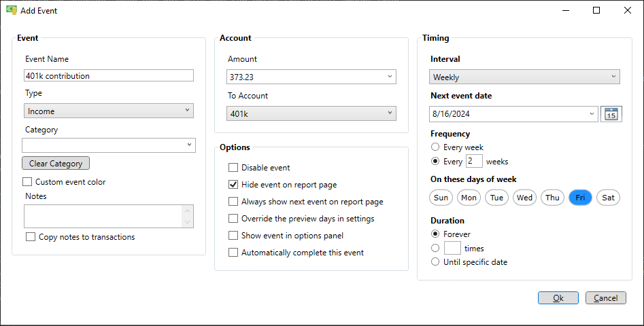Click the Clear Category button
This screenshot has height=326, width=644.
pos(56,163)
